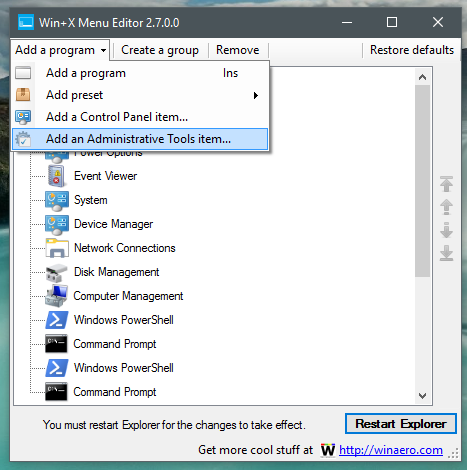
Task: Expand the Add preset submenu arrow
Action: [x=256, y=95]
